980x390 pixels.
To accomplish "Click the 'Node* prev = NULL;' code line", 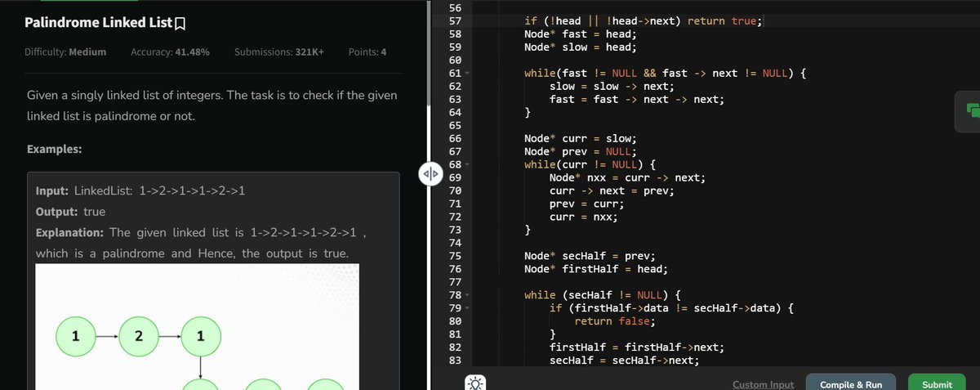I will click(x=580, y=152).
